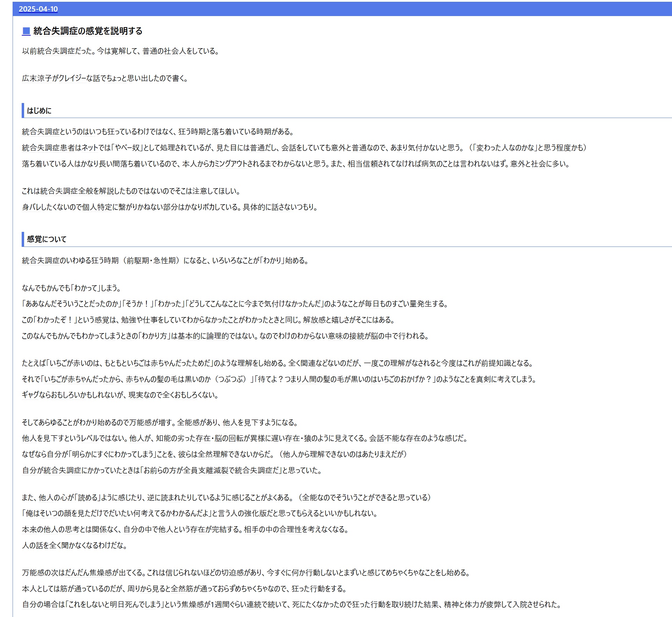Open the 広末涼子 keyword link
Viewport: 672px width, 617px height.
pyautogui.click(x=37, y=79)
